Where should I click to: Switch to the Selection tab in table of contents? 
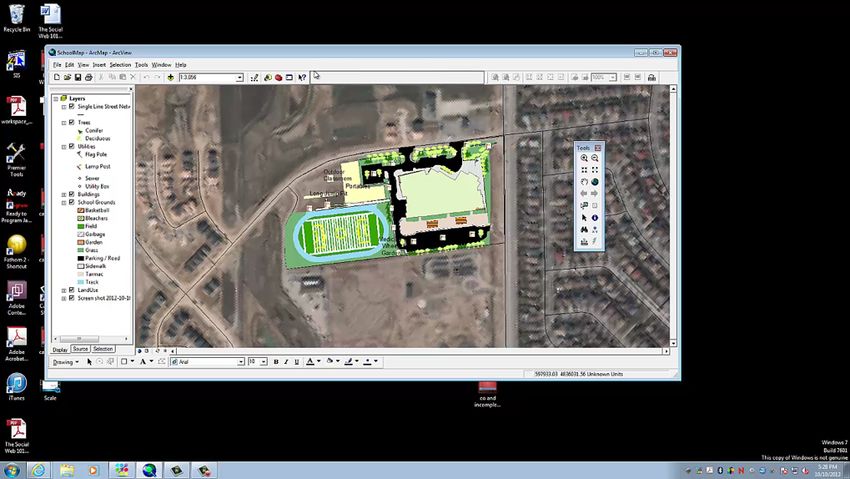tap(102, 349)
